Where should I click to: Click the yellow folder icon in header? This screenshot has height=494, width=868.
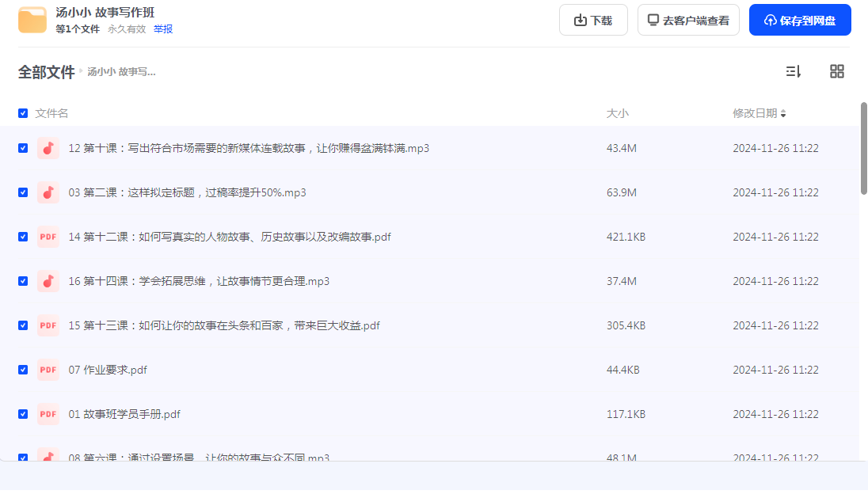coord(32,20)
